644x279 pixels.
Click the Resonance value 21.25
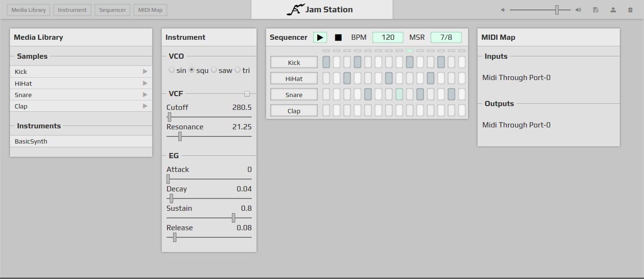coord(242,127)
